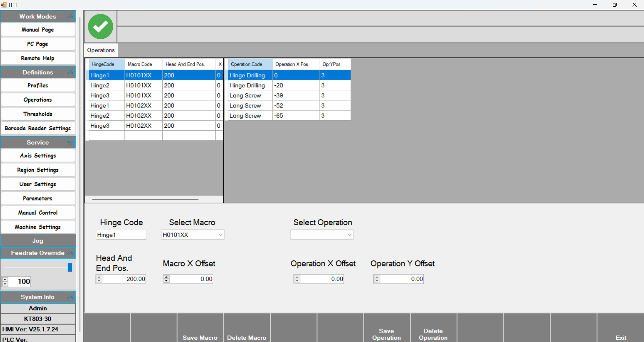Image resolution: width=644 pixels, height=342 pixels.
Task: Open the Manual Page work mode
Action: [x=38, y=30]
